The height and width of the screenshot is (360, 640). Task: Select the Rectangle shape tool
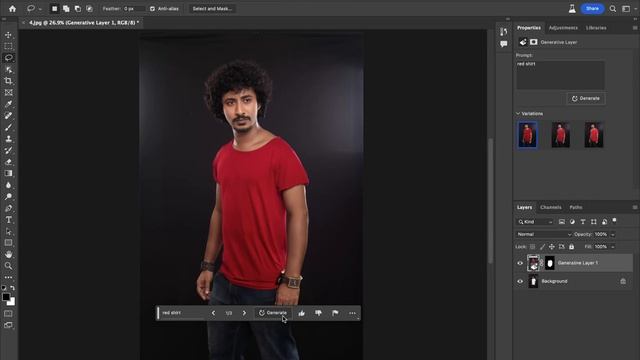(8, 243)
